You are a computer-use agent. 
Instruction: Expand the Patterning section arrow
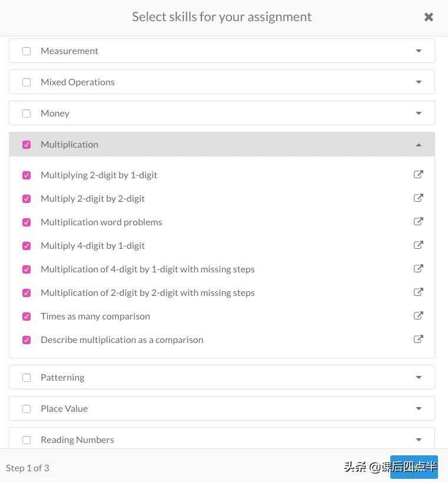[x=419, y=378]
